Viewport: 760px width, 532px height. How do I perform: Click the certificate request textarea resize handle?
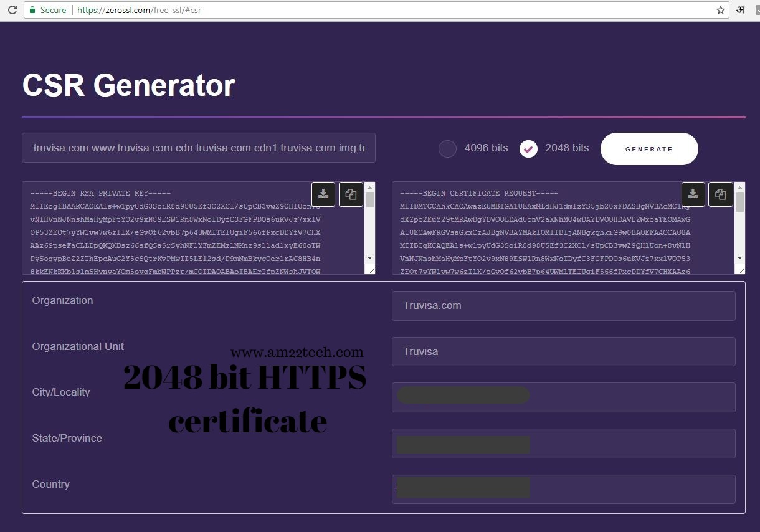click(741, 269)
